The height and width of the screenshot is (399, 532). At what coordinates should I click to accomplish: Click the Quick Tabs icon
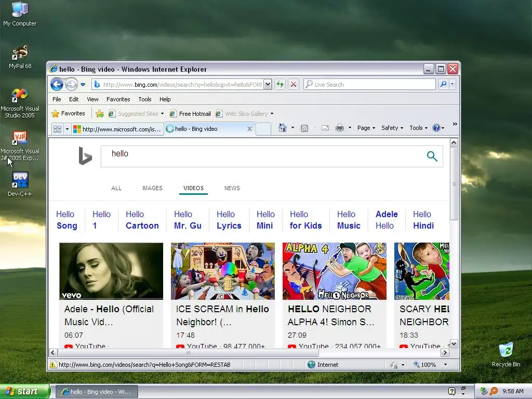pos(57,129)
